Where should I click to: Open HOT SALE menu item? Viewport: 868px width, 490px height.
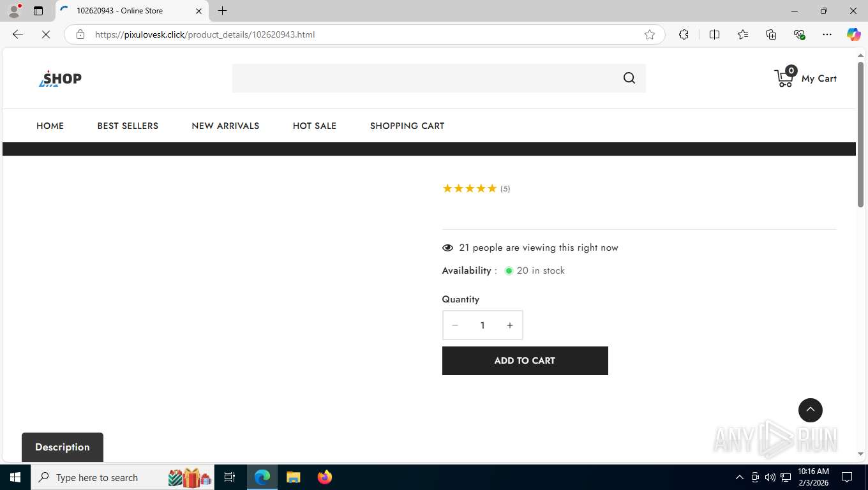coord(315,126)
